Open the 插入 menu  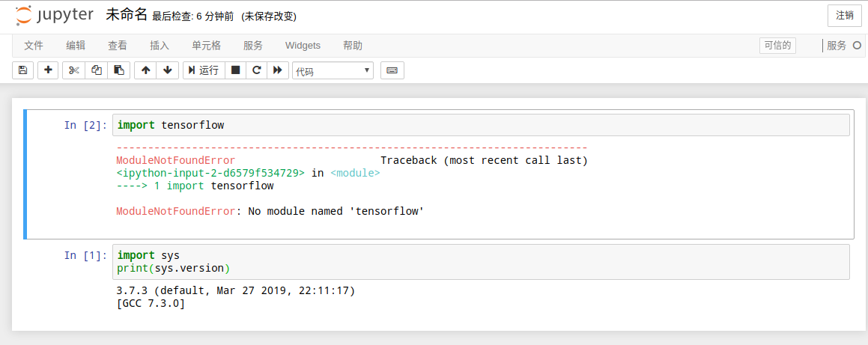pyautogui.click(x=160, y=46)
